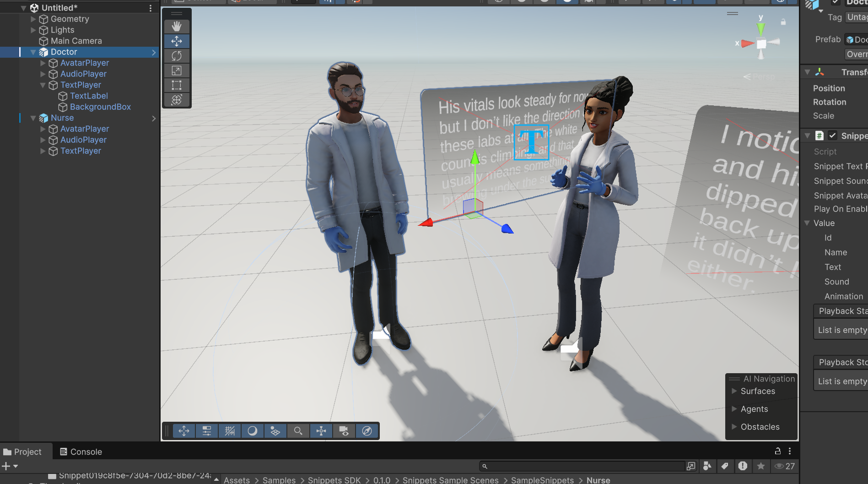Open the Doctor prefab arrow

point(154,53)
